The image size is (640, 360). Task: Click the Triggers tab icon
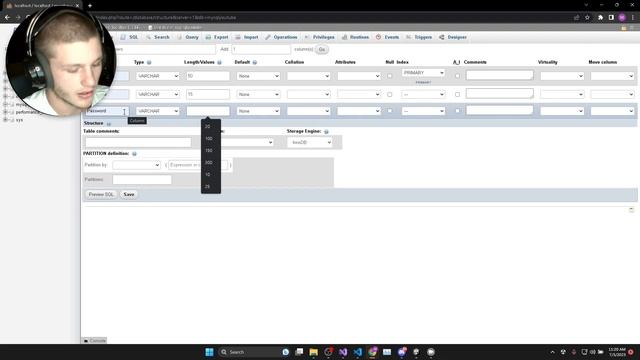click(409, 37)
